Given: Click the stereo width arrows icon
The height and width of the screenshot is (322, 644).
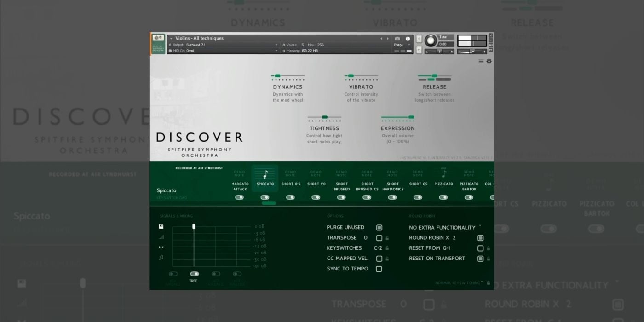Looking at the screenshot, I should coord(161,247).
